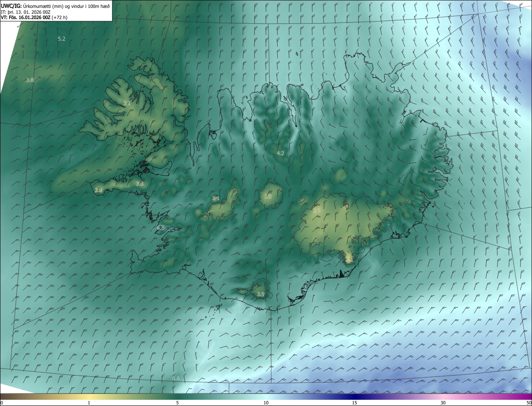Click the 15 tick on the color scale
This screenshot has height=406, width=532.
(x=355, y=403)
